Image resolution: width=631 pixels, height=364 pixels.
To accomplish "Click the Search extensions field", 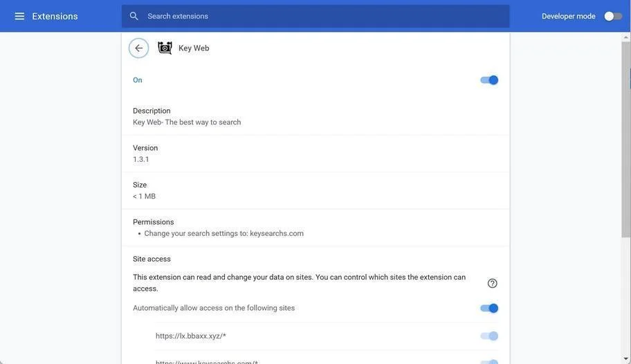I will point(315,16).
